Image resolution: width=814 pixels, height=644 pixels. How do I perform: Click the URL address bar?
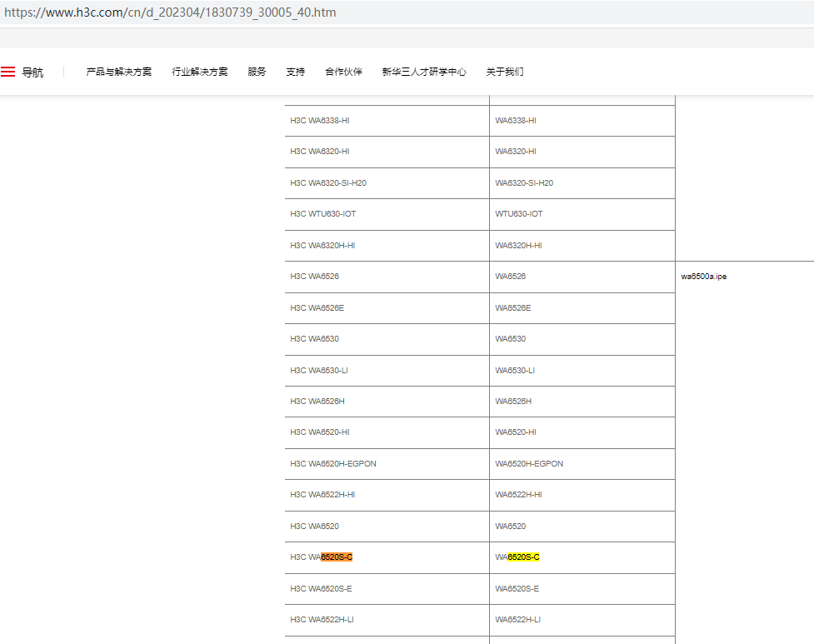tap(407, 12)
